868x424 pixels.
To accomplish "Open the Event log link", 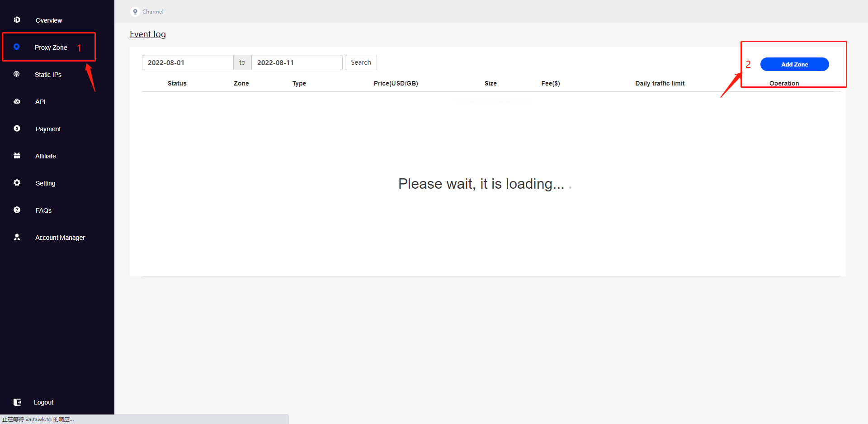I will coord(148,34).
